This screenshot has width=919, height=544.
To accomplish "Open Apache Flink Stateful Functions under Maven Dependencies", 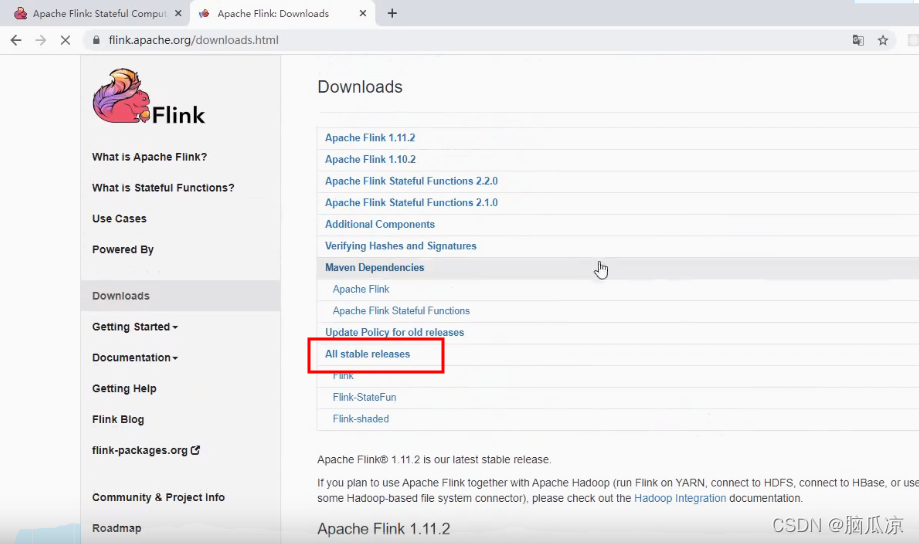I will [401, 311].
